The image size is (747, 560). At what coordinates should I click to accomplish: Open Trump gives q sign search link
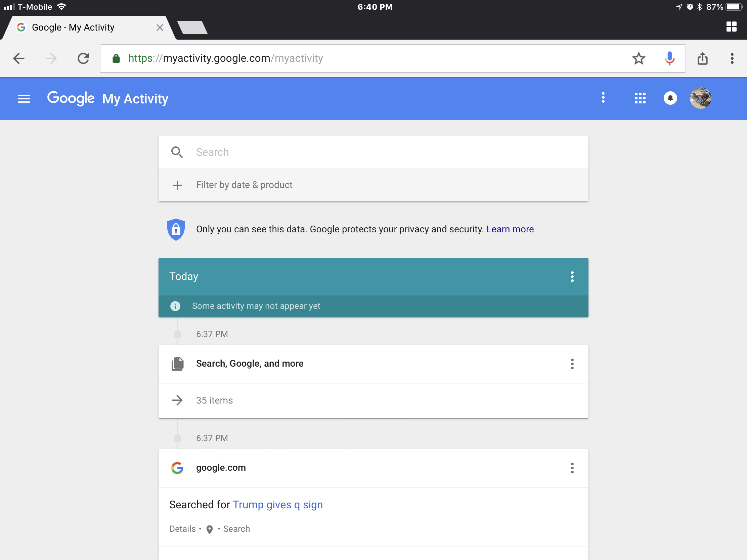(277, 504)
